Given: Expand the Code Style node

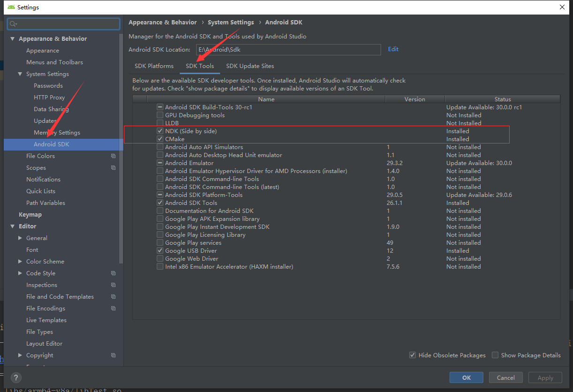Looking at the screenshot, I should pyautogui.click(x=20, y=273).
